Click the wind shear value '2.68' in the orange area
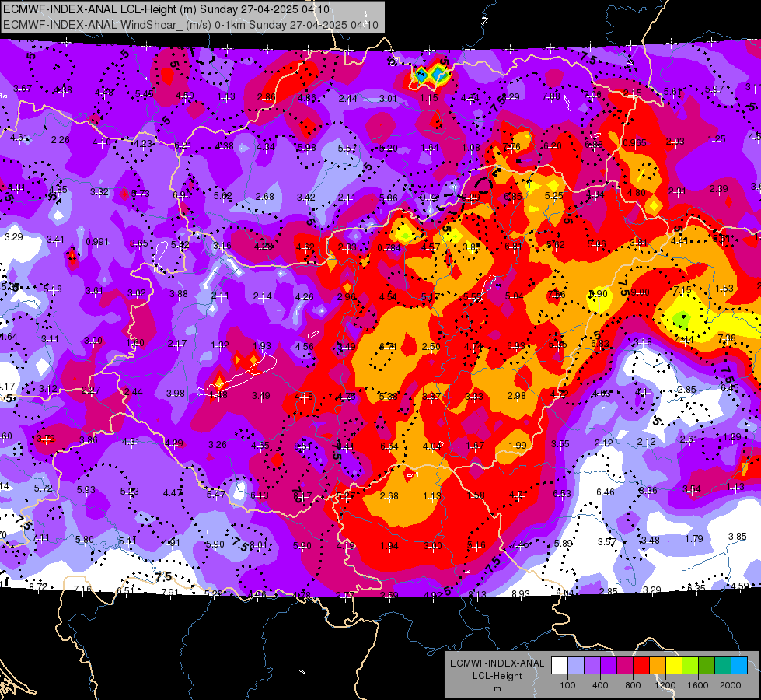This screenshot has height=700, width=761. [389, 495]
